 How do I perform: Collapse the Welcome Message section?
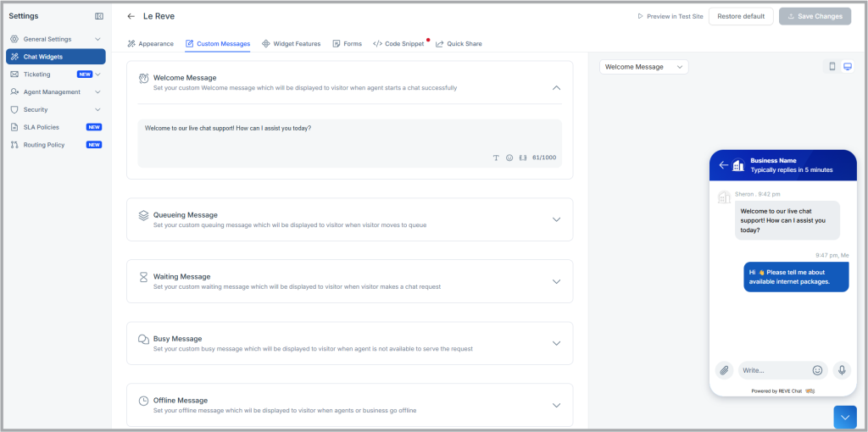pos(557,87)
